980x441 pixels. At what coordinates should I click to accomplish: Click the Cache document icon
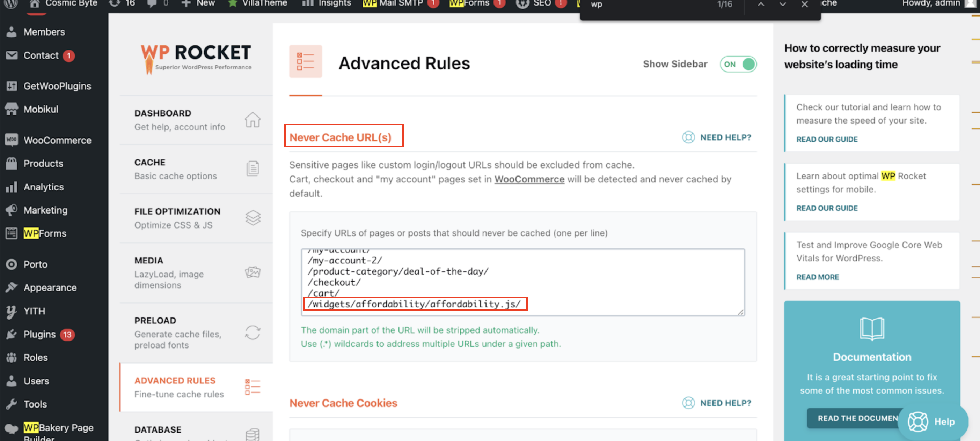tap(253, 169)
